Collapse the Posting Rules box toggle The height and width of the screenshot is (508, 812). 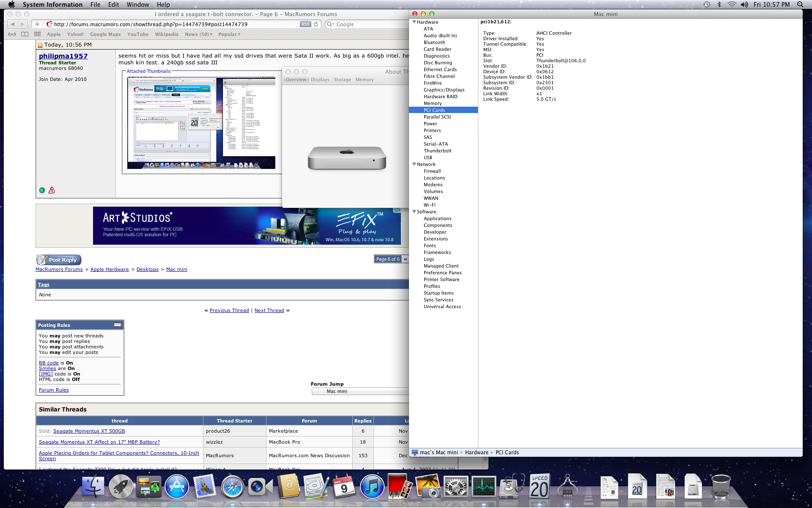tap(118, 325)
